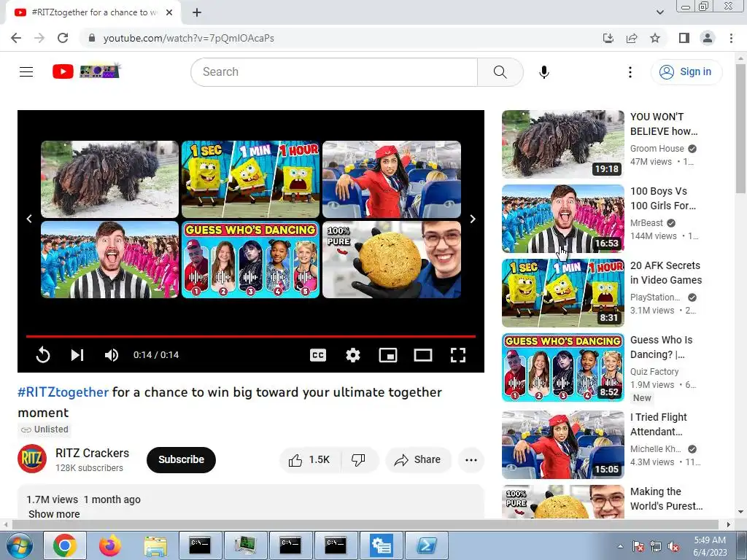Show hidden system tray icons
747x560 pixels.
pyautogui.click(x=620, y=546)
